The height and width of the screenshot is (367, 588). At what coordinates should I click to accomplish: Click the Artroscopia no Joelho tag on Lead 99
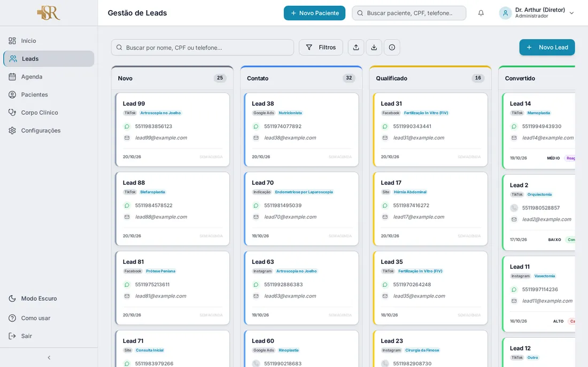point(160,113)
